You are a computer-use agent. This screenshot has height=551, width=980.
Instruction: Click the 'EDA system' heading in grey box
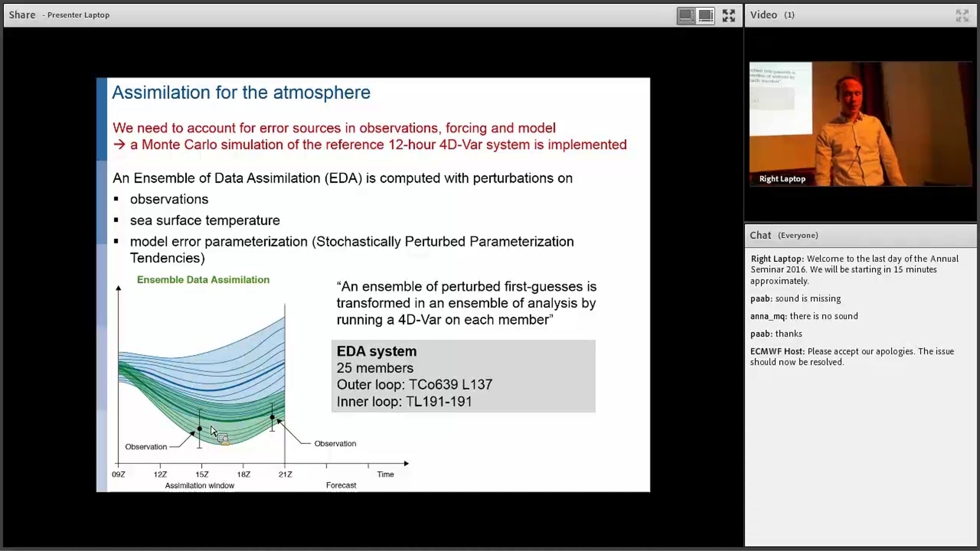(x=376, y=351)
